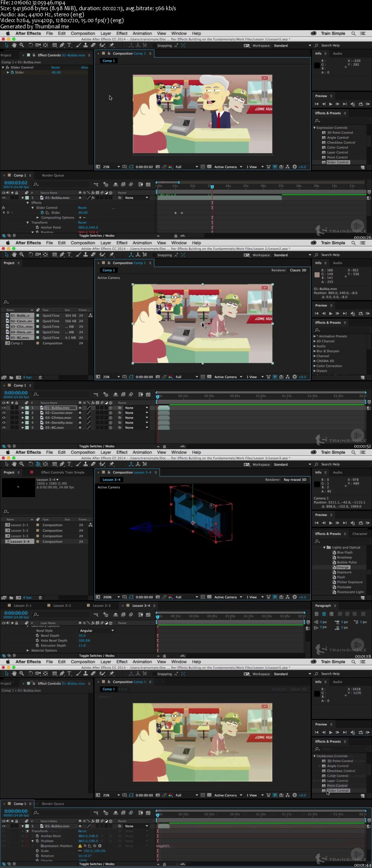Open Bevel Style dropdown showing Angular
Screen dimensions: 372x868
(97, 631)
